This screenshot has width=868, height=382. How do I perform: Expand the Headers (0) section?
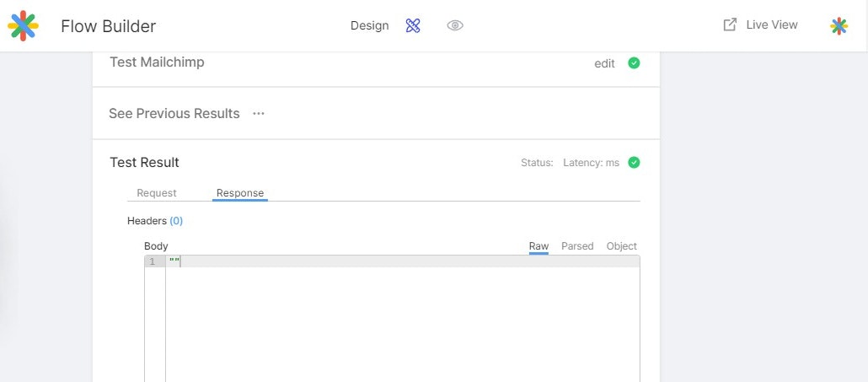pyautogui.click(x=155, y=221)
